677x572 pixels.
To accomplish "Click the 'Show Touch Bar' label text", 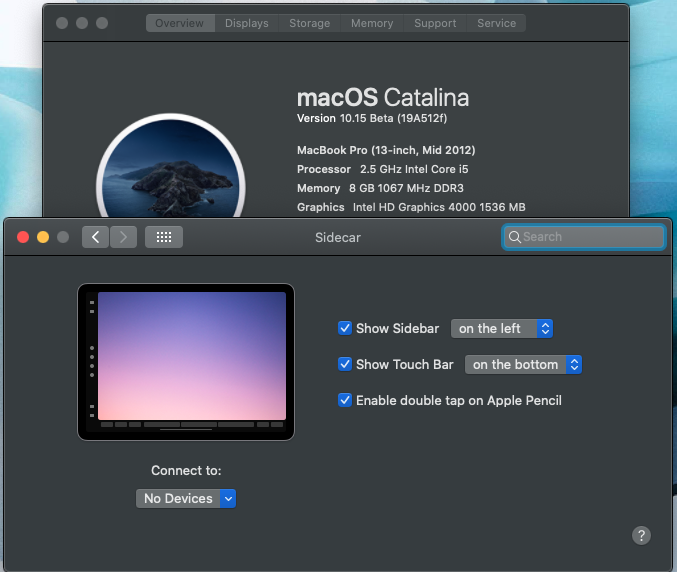I will click(x=405, y=365).
